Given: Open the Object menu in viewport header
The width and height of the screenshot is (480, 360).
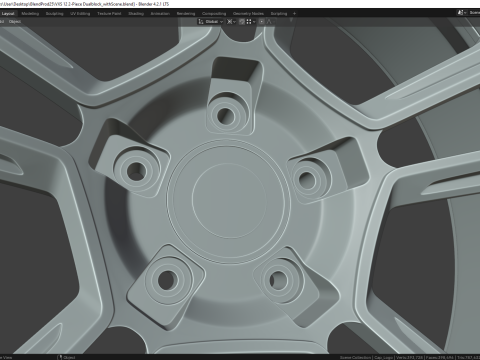Looking at the screenshot, I should [x=15, y=22].
